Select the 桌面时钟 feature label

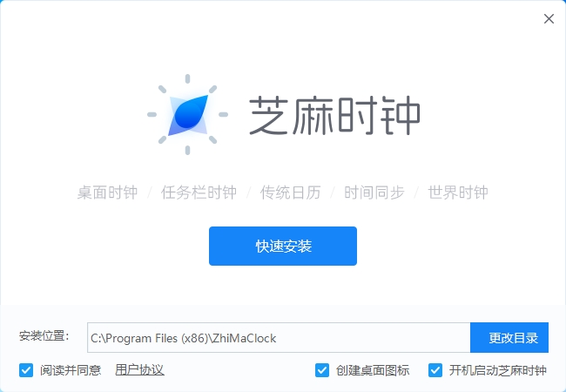point(107,193)
